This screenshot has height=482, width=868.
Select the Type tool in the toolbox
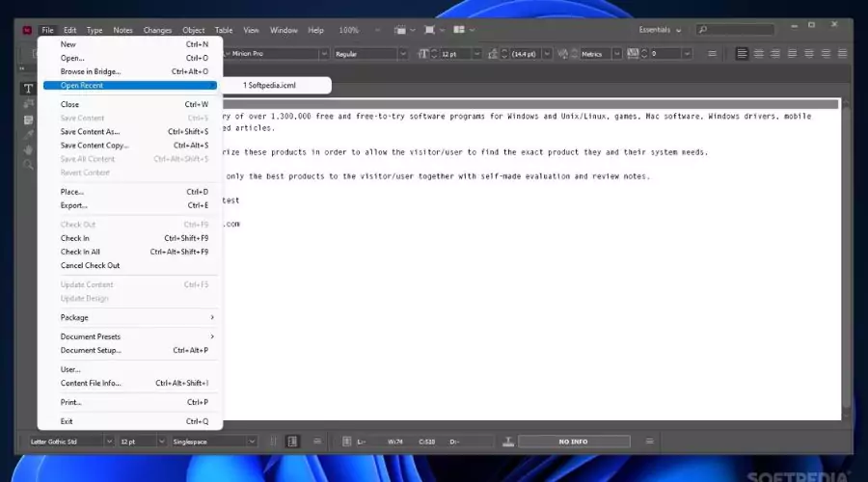point(28,89)
